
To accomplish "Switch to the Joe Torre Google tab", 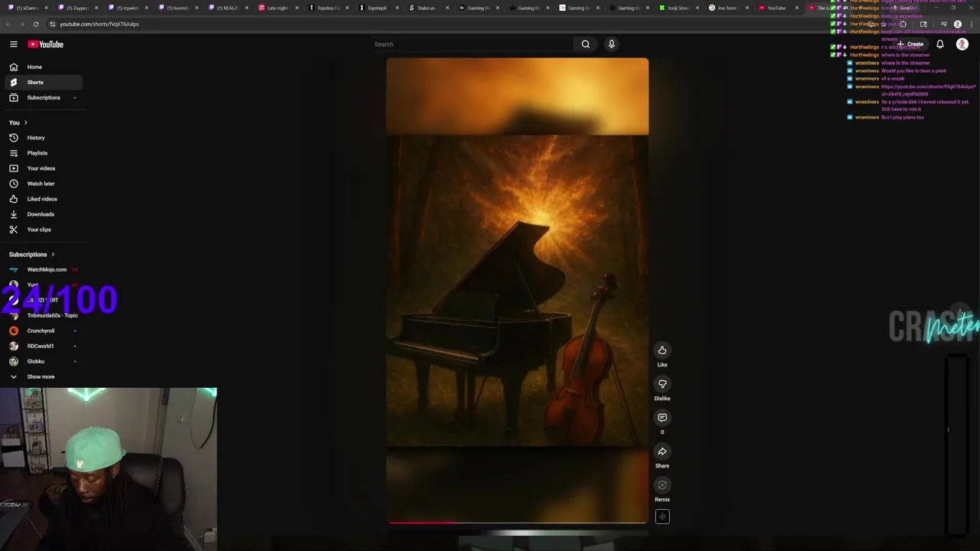I will tap(728, 8).
